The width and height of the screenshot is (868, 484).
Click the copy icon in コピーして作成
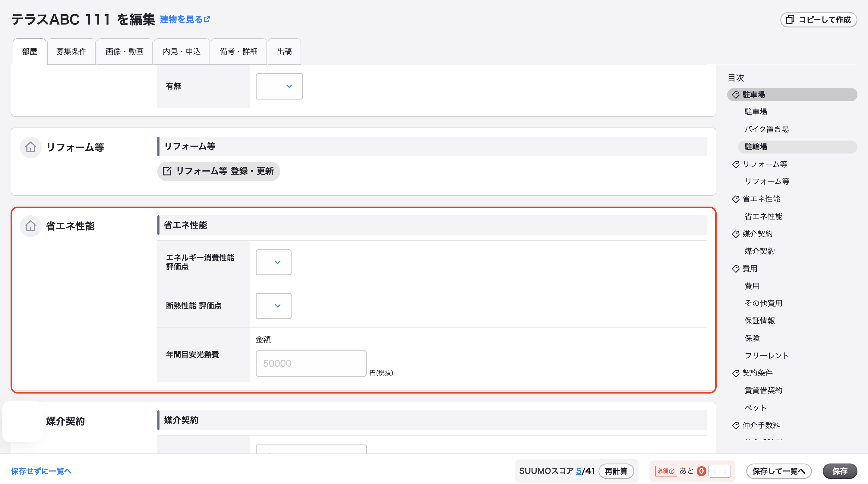790,20
